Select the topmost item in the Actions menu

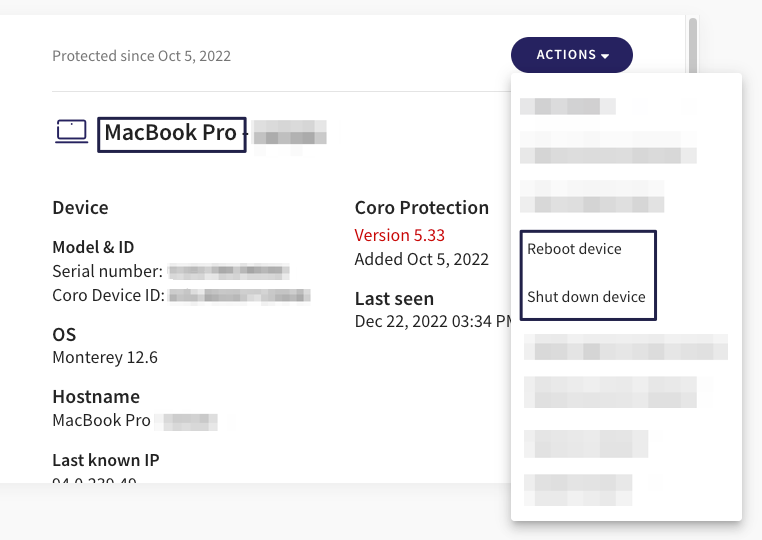coord(567,106)
